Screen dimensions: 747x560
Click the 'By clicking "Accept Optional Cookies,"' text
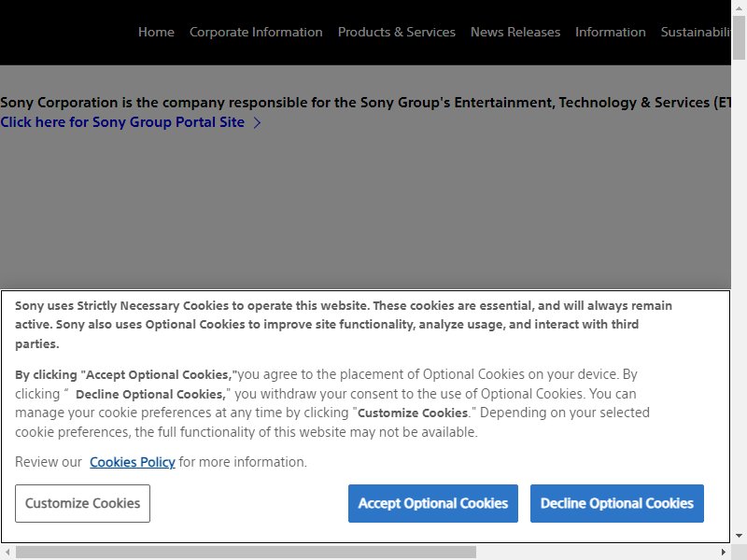coord(126,375)
